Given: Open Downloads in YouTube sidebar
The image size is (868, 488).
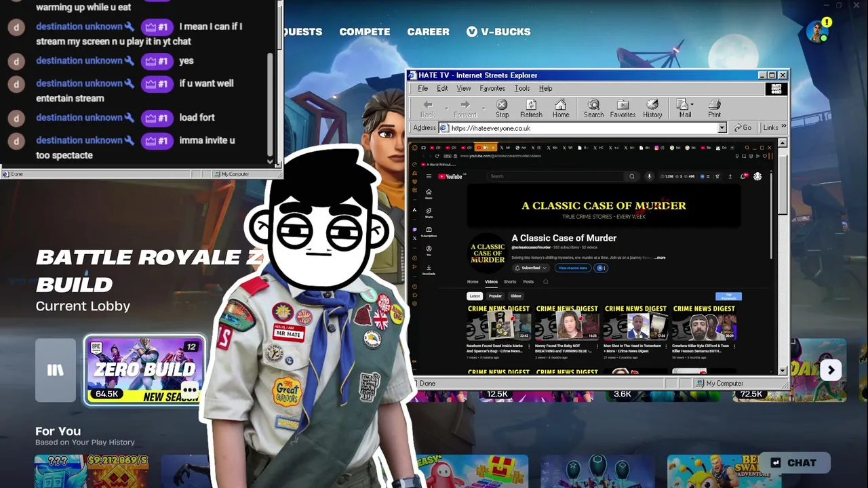Looking at the screenshot, I should [x=429, y=269].
